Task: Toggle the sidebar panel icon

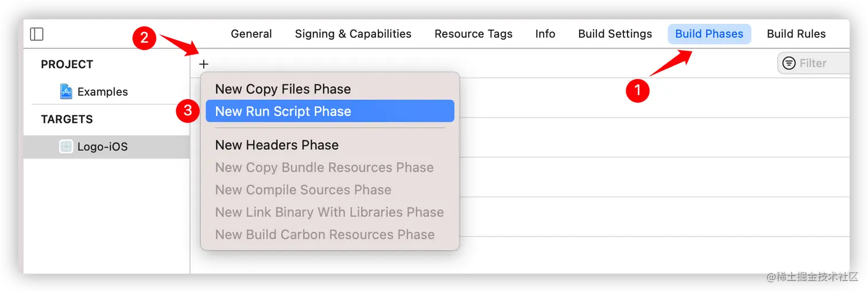Action: 37,34
